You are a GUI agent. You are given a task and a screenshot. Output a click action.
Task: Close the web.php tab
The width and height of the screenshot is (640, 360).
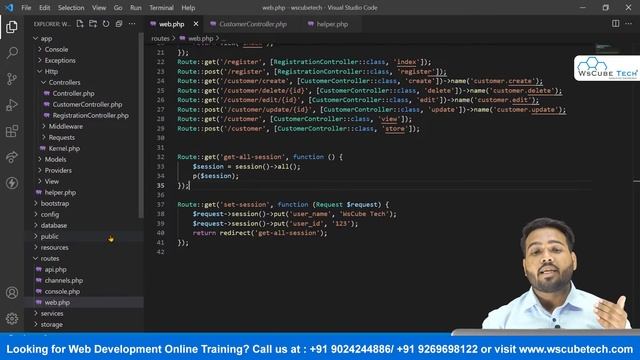(196, 24)
